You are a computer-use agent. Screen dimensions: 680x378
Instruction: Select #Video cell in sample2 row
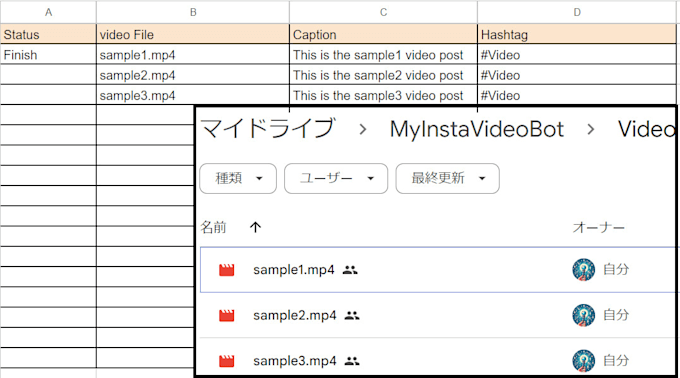point(577,75)
